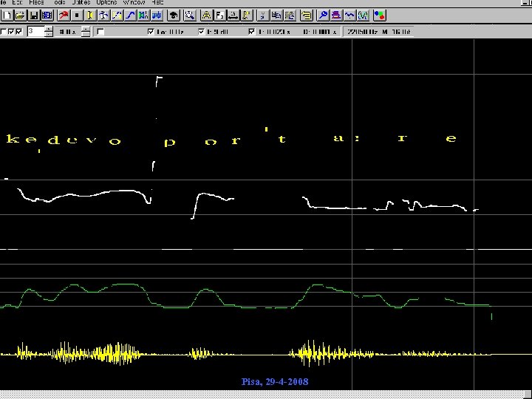Image resolution: width=532 pixels, height=399 pixels.
Task: Open the Options menu
Action: [x=106, y=2]
